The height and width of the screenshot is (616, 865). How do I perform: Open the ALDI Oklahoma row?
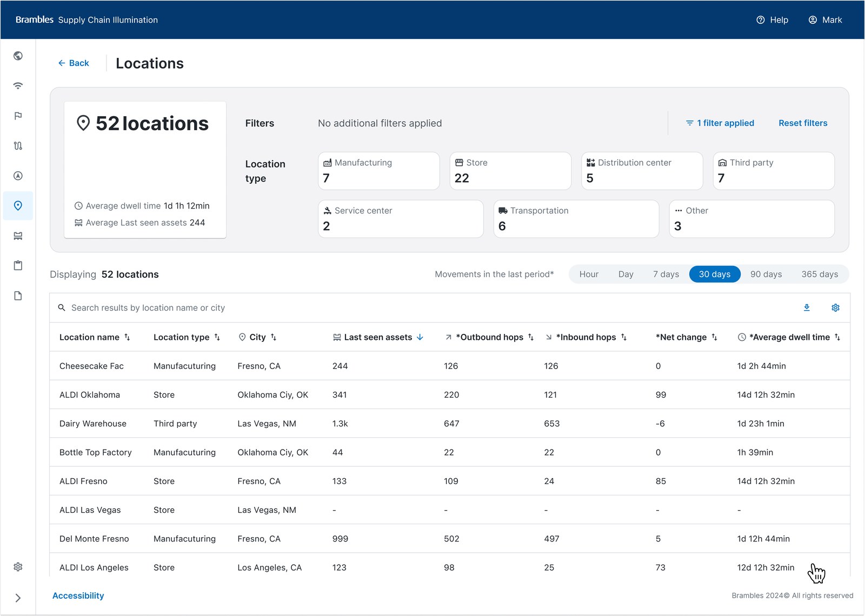pyautogui.click(x=450, y=394)
